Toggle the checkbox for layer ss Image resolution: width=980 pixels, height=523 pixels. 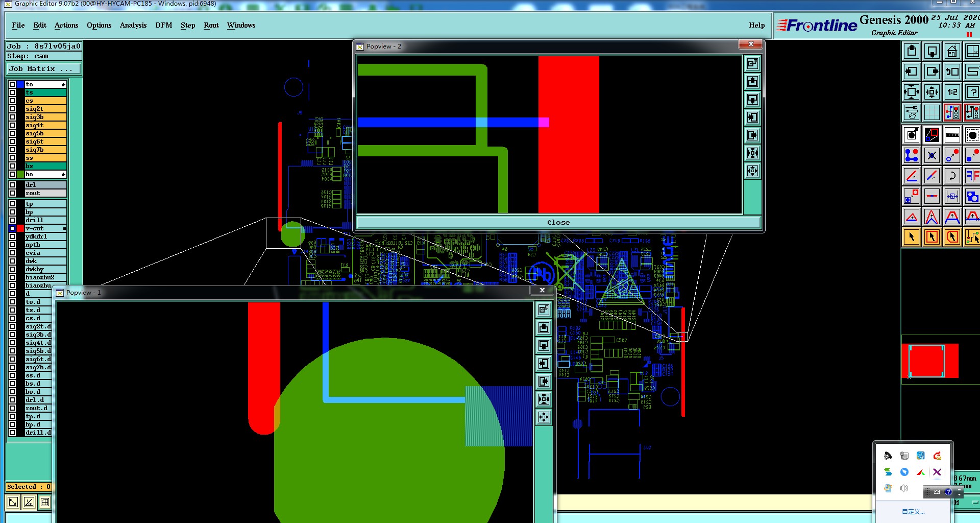(12, 158)
